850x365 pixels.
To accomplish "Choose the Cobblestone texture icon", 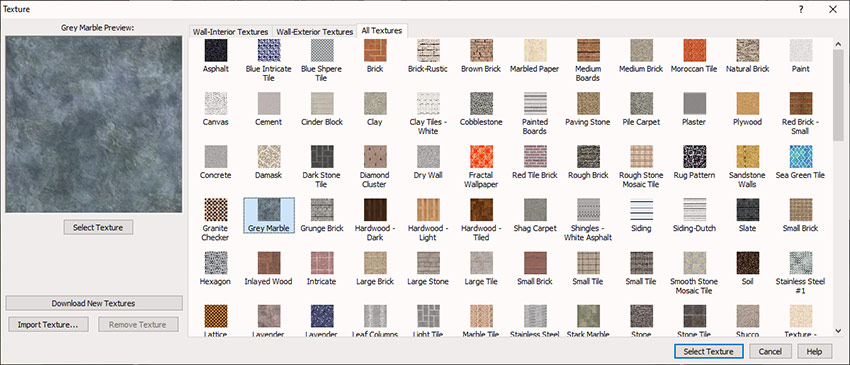I will tap(481, 104).
